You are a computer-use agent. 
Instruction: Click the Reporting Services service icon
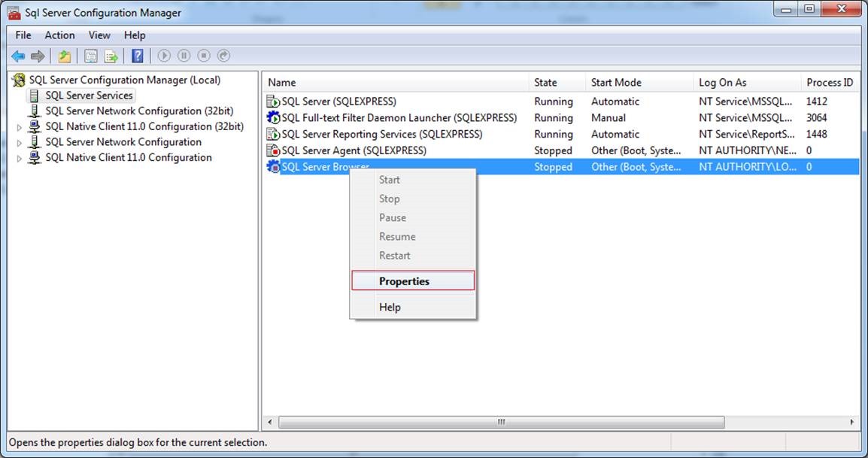[x=273, y=134]
